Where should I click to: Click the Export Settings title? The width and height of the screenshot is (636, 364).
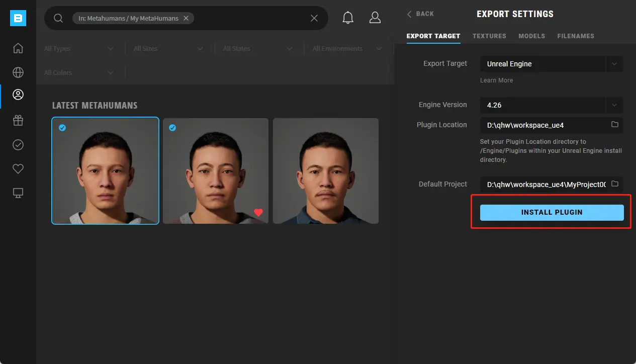click(515, 14)
